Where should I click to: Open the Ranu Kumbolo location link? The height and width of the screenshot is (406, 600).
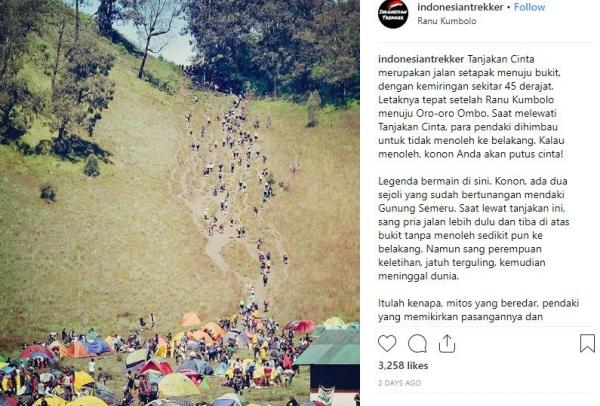pyautogui.click(x=447, y=21)
